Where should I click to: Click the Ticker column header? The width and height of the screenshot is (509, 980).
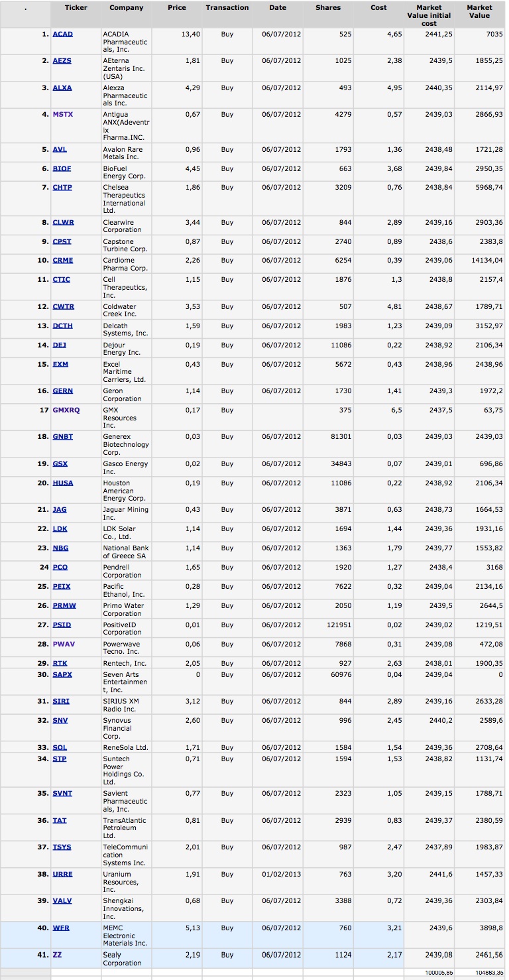coord(76,8)
